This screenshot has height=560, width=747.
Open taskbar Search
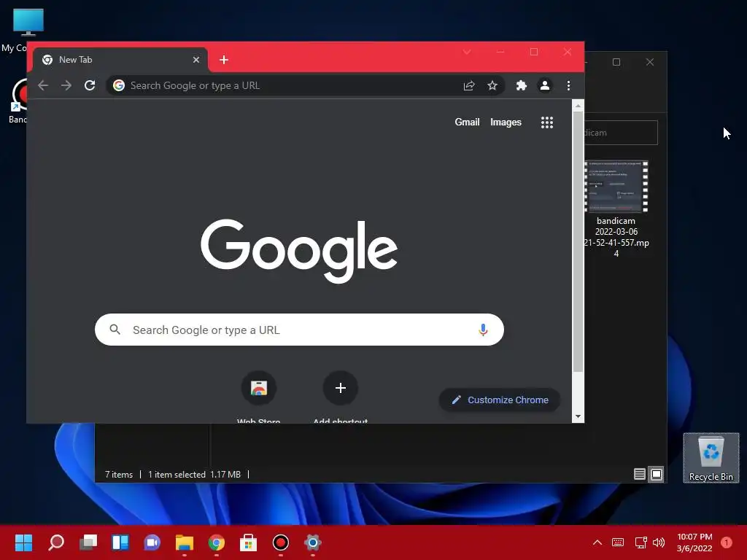pos(56,542)
